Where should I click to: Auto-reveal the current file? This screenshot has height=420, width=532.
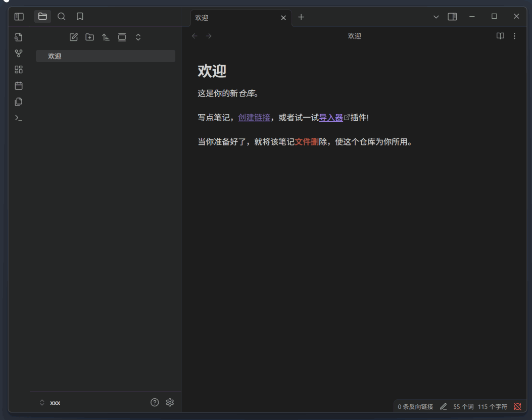(122, 37)
